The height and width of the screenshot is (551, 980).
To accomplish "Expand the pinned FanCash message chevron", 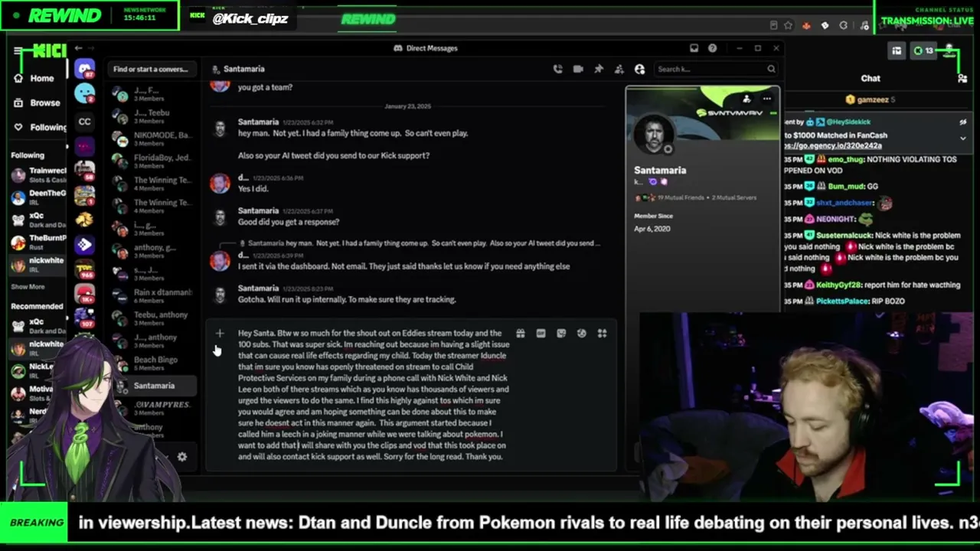I will coord(963,139).
